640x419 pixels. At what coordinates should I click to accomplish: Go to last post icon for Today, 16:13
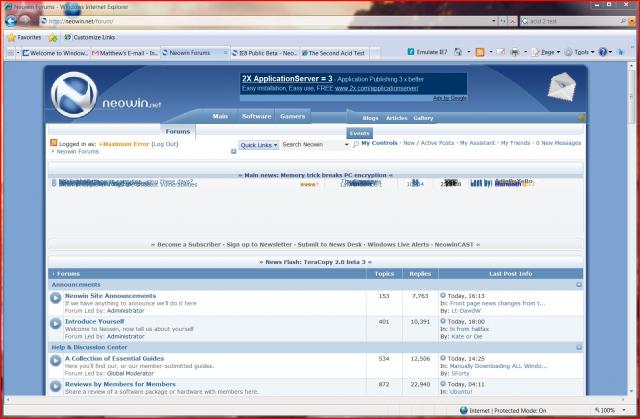pyautogui.click(x=443, y=295)
